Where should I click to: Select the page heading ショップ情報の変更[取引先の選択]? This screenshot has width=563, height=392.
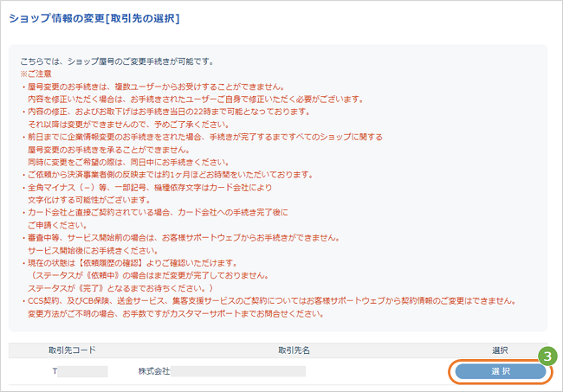(94, 18)
